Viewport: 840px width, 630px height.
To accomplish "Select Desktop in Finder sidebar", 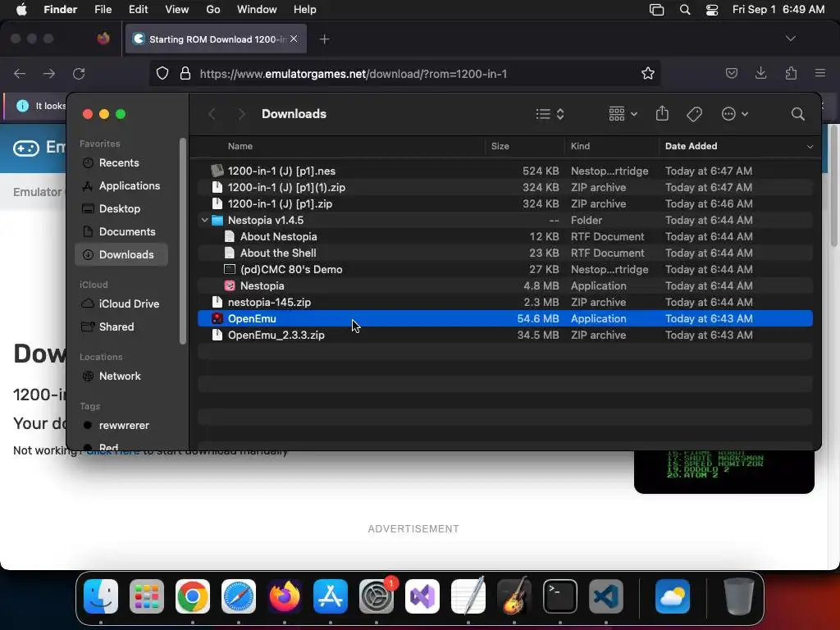I will coord(121,209).
